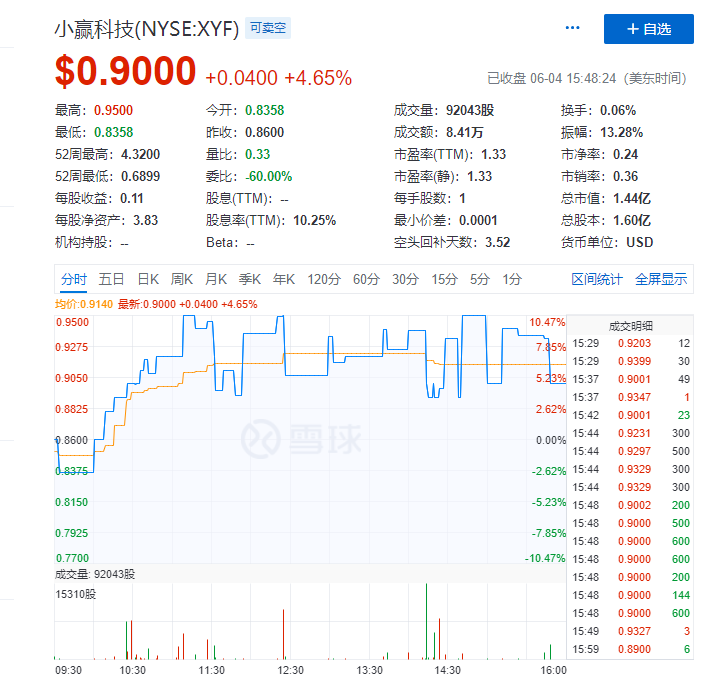Select the 15:48 trade with 144 shares
Screen dimensions: 723x689
point(630,595)
